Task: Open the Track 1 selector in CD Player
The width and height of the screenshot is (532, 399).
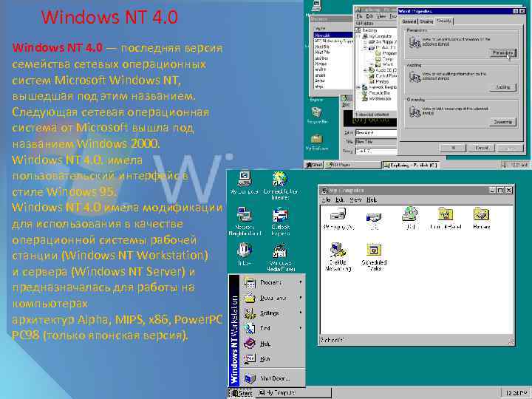Action: pos(376,151)
